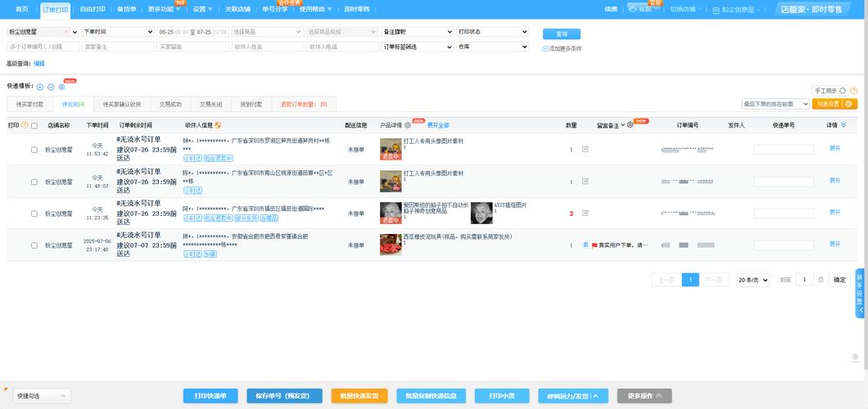
Task: Click the 收件人姓名 input field
Action: [268, 47]
